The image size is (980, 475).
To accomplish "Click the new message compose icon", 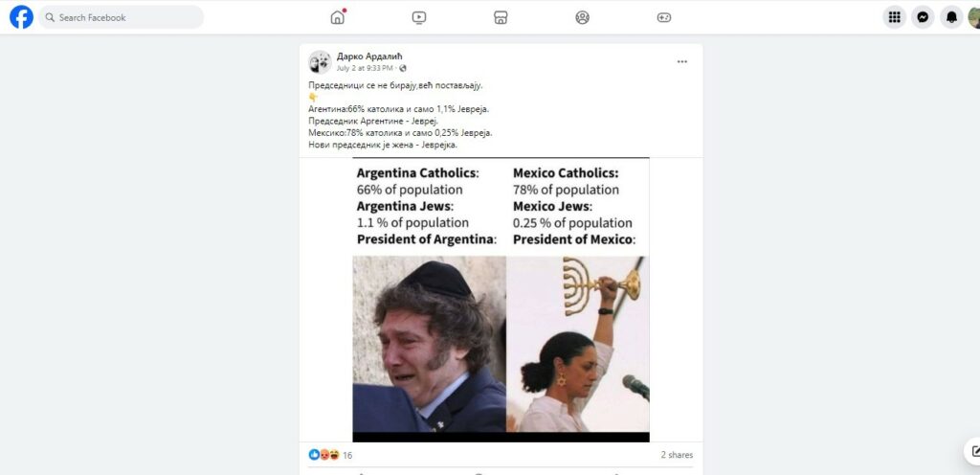I will point(973,451).
